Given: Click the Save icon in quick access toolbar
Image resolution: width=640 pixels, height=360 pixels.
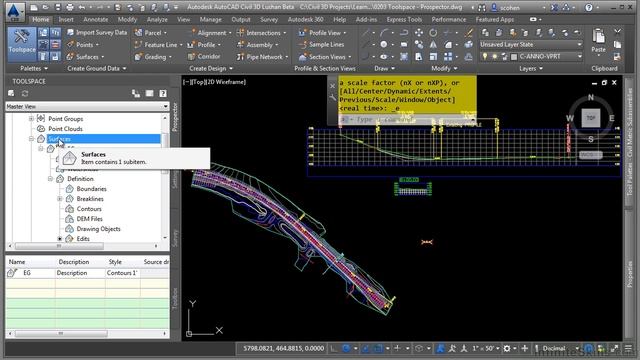Looking at the screenshot, I should [x=58, y=7].
